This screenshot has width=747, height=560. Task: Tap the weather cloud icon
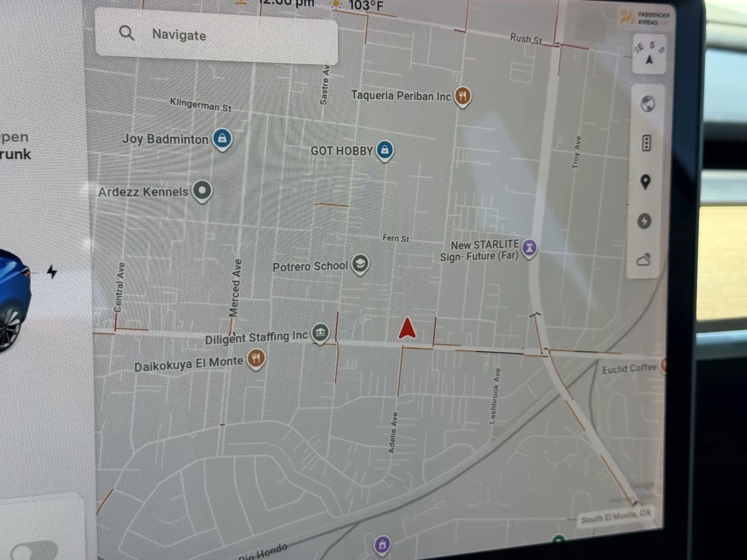point(643,259)
